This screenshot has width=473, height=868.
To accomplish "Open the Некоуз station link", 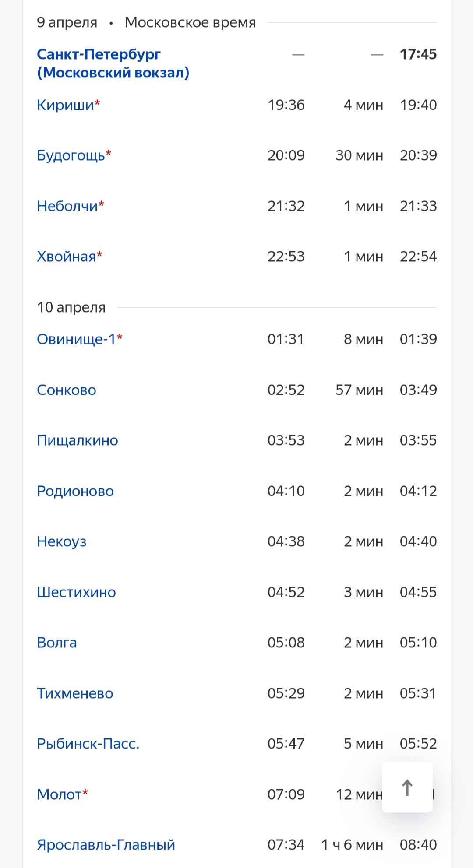I will click(62, 541).
